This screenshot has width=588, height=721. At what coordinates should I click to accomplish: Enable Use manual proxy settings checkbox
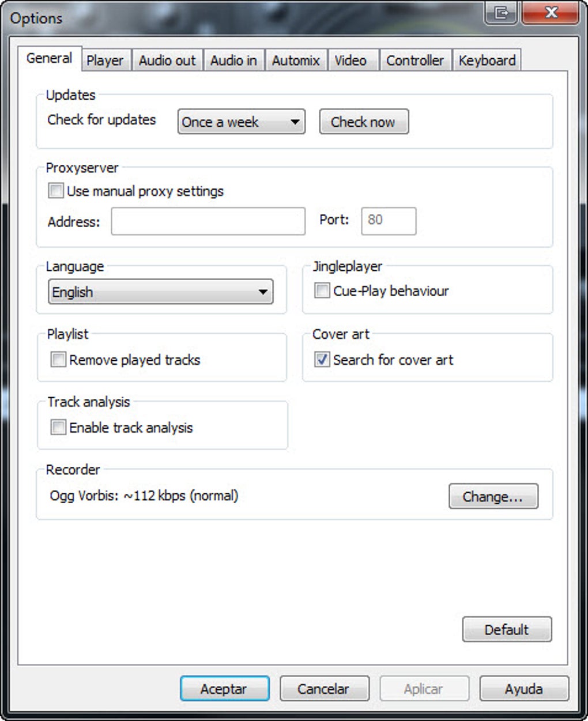[x=56, y=191]
